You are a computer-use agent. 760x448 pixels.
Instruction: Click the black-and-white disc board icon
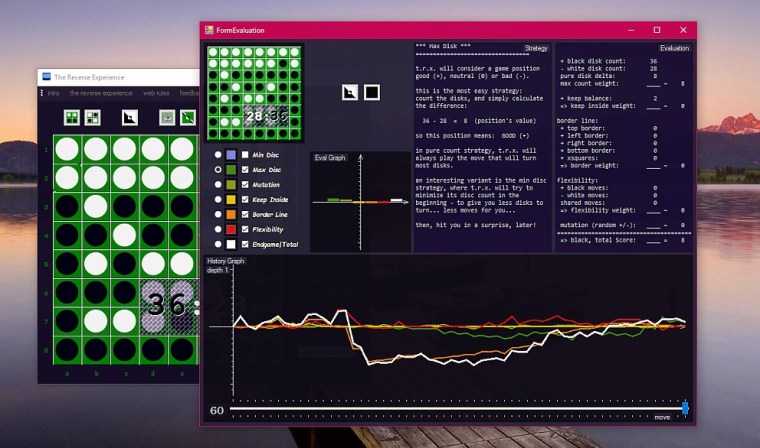92,118
